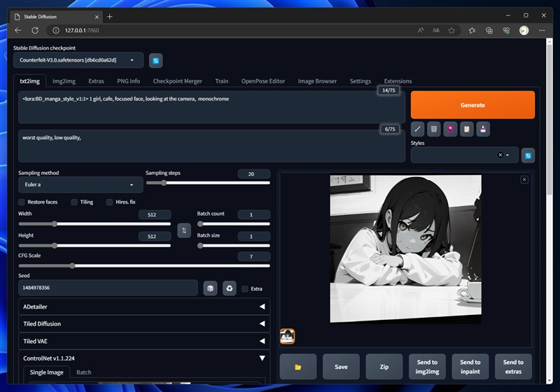Enable Hires. fix checkbox
The height and width of the screenshot is (392, 560).
tap(109, 202)
